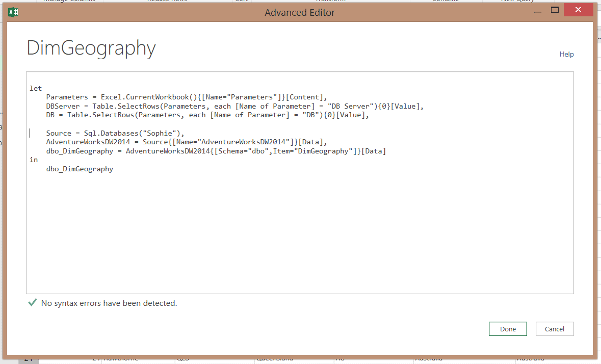
Task: Click the DimGeography query heading
Action: 91,48
